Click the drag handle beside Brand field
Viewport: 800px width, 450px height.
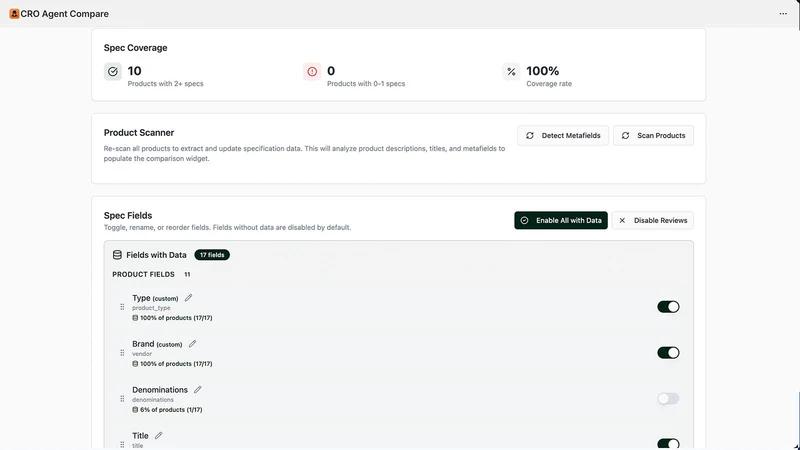122,353
